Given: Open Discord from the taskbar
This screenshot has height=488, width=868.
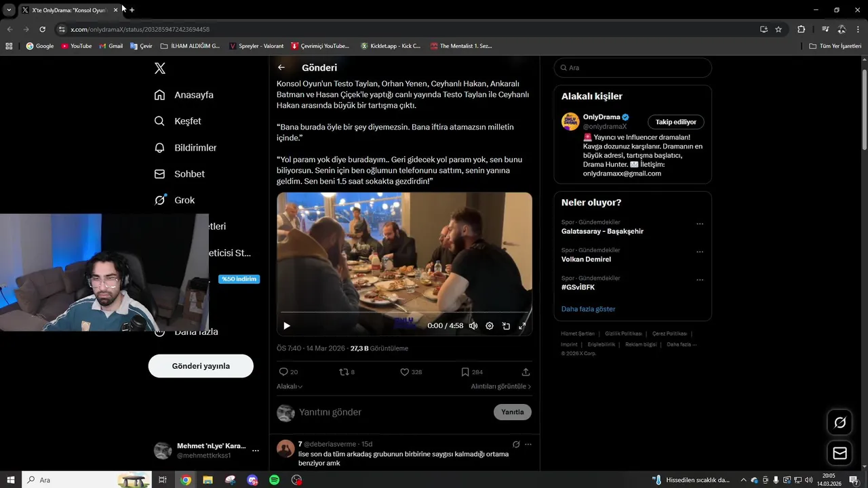Looking at the screenshot, I should (x=253, y=480).
